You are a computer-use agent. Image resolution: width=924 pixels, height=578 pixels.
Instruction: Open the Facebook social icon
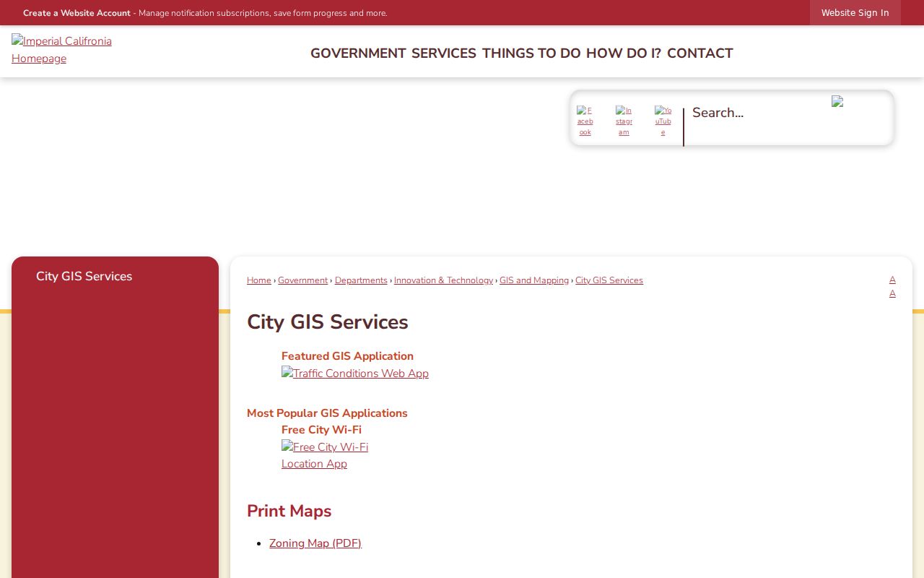[585, 121]
